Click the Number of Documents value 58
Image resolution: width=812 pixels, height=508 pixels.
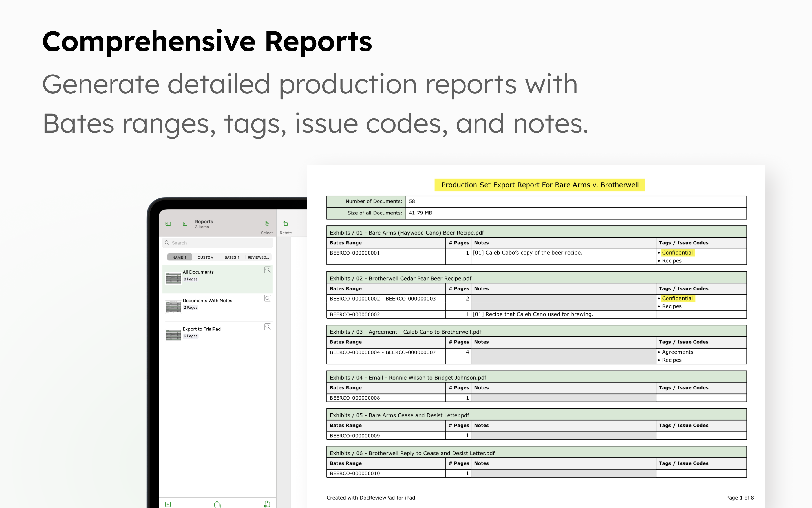point(412,201)
